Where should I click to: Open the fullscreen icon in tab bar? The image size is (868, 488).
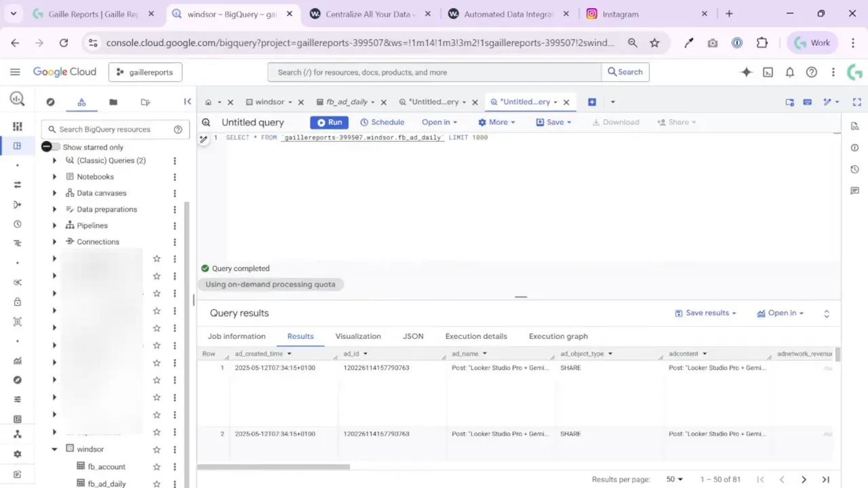[856, 102]
